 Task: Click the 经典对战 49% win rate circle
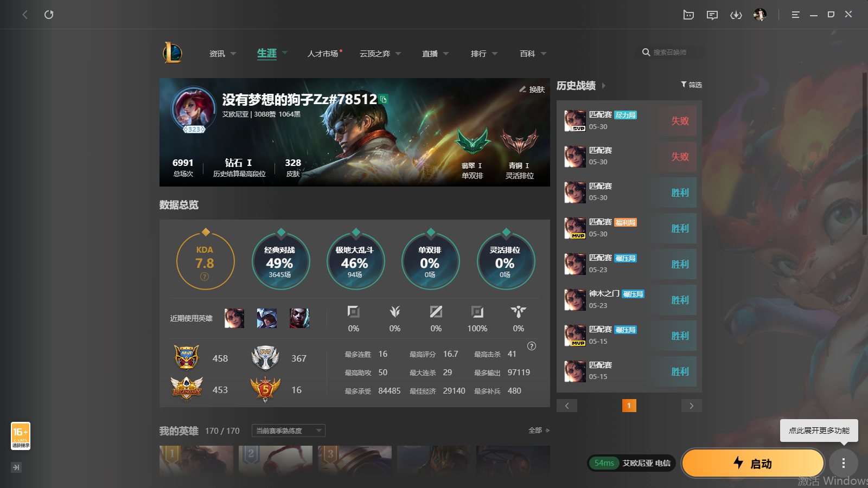[x=280, y=261]
